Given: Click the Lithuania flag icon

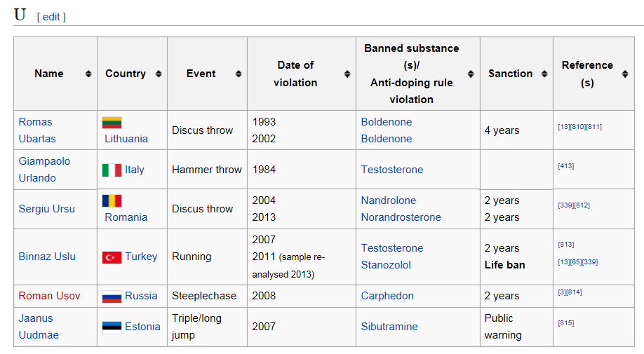Looking at the screenshot, I should [x=112, y=122].
